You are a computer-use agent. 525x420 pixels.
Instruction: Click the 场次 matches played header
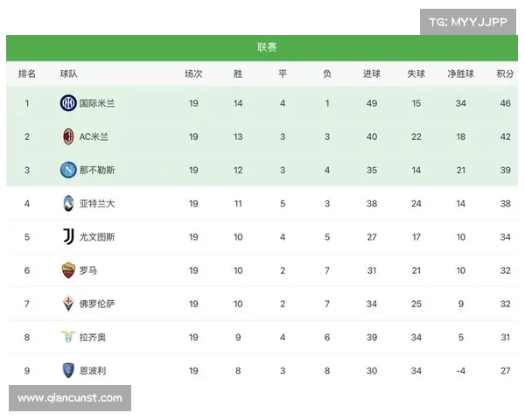click(x=193, y=73)
